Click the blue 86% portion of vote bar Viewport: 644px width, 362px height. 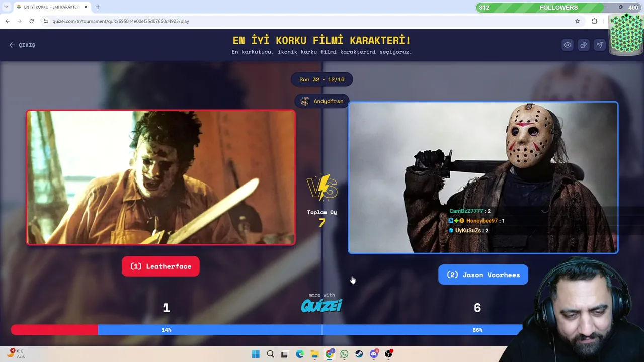tap(310, 330)
